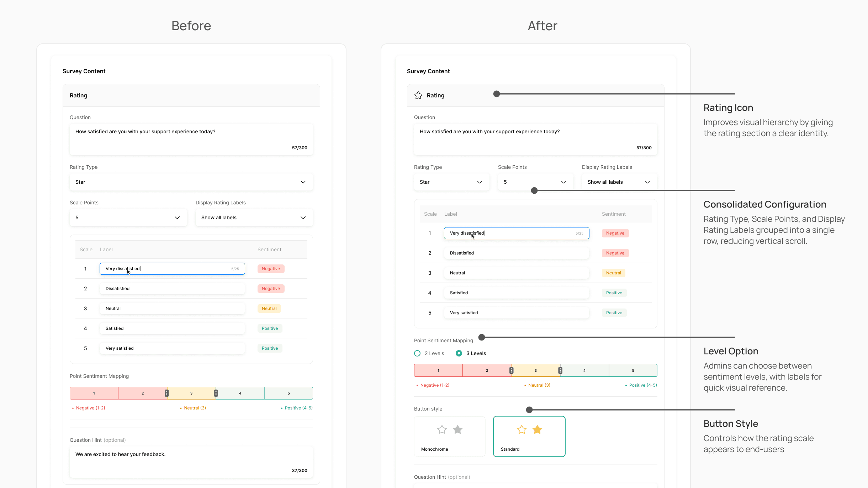Click the Positive badge in row 4, Before panel
Screen dimensions: 868x488
[x=270, y=328]
